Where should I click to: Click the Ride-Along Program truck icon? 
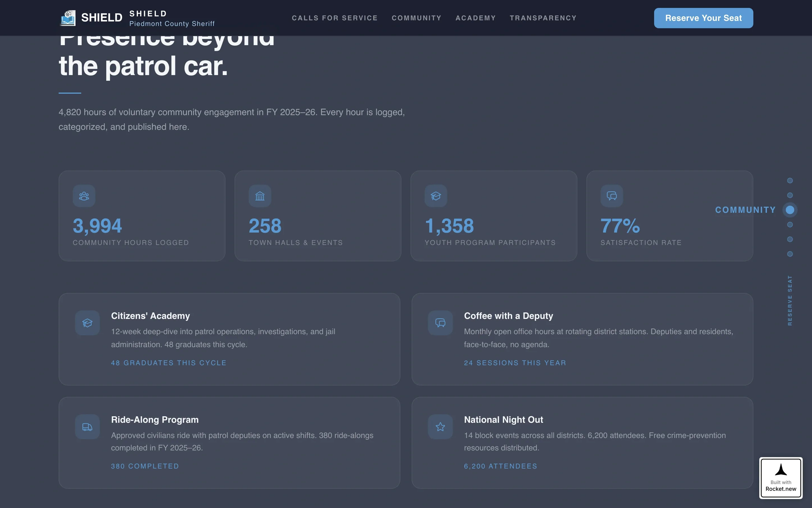[x=87, y=427]
